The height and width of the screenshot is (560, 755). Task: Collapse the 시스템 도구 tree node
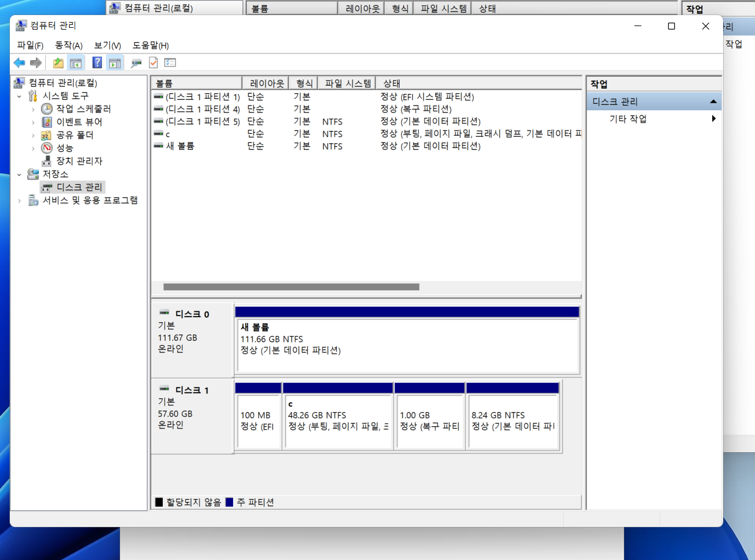pos(19,96)
